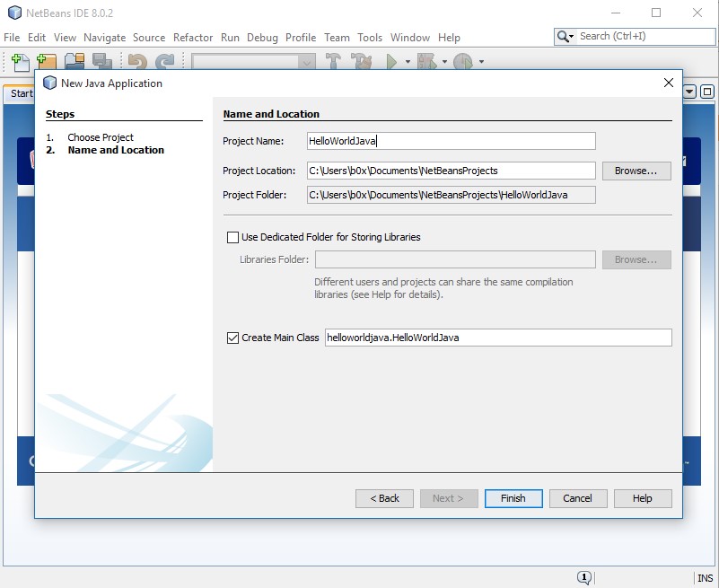Open a project via the Open Project icon
The width and height of the screenshot is (719, 588).
pyautogui.click(x=74, y=63)
